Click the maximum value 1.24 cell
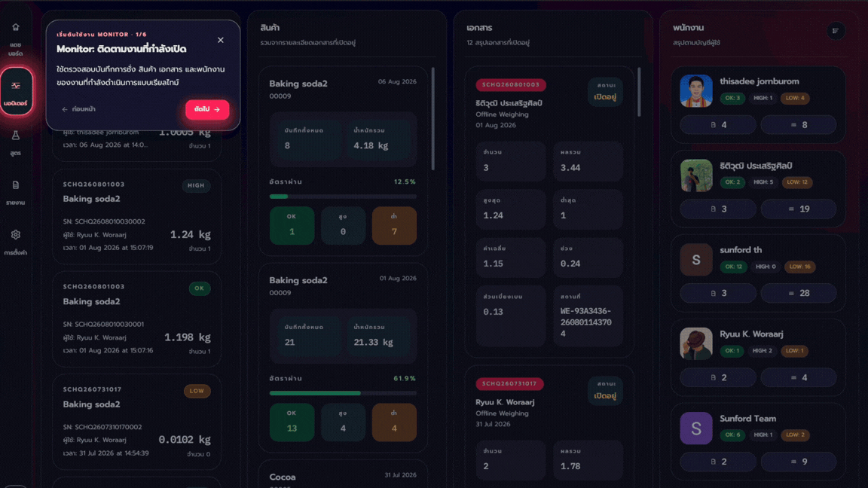868x488 pixels. (x=510, y=209)
